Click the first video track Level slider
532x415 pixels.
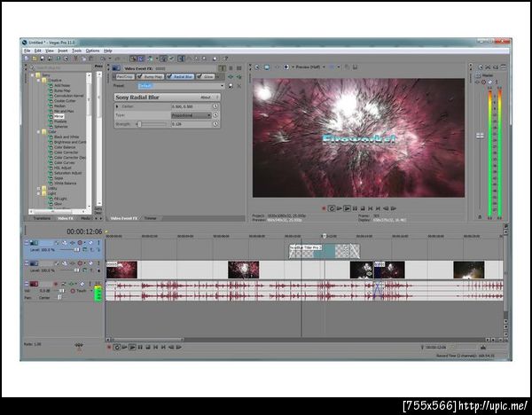tap(77, 250)
